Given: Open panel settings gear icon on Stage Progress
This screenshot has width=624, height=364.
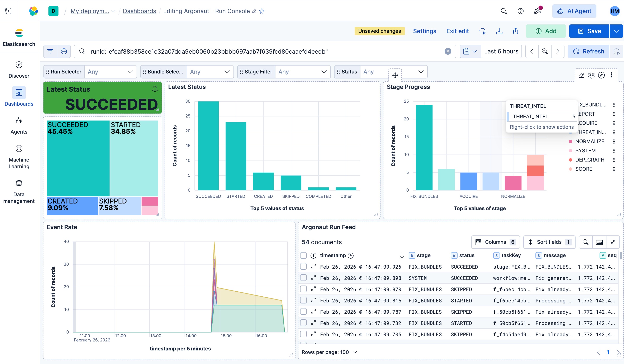Looking at the screenshot, I should (x=591, y=75).
